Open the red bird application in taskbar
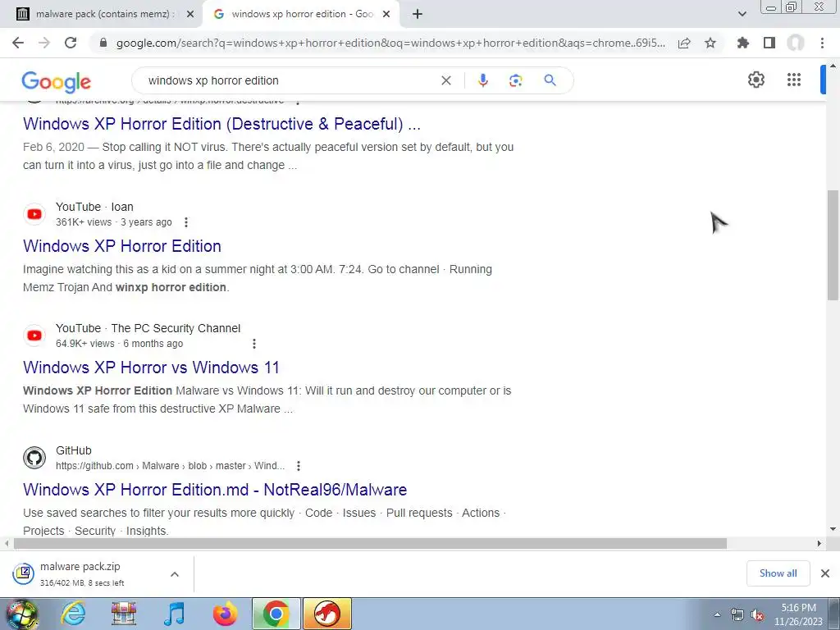The height and width of the screenshot is (630, 840). [x=327, y=614]
